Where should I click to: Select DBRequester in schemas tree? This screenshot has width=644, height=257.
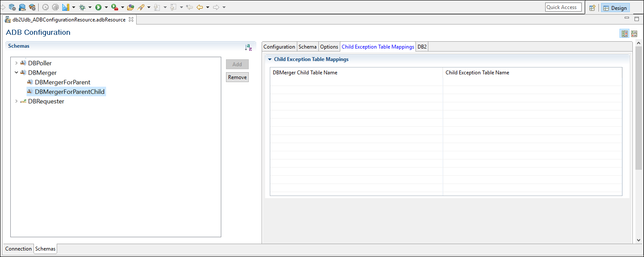tap(46, 101)
